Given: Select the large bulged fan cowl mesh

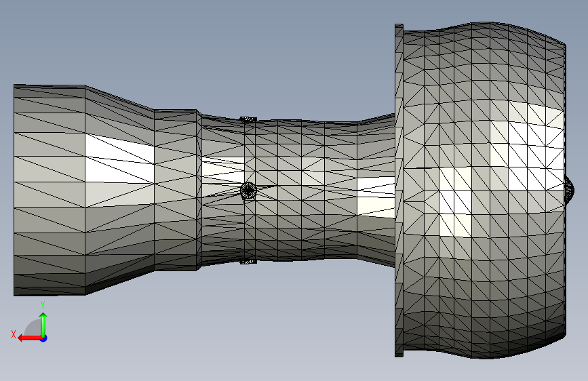Looking at the screenshot, I should point(484,190).
